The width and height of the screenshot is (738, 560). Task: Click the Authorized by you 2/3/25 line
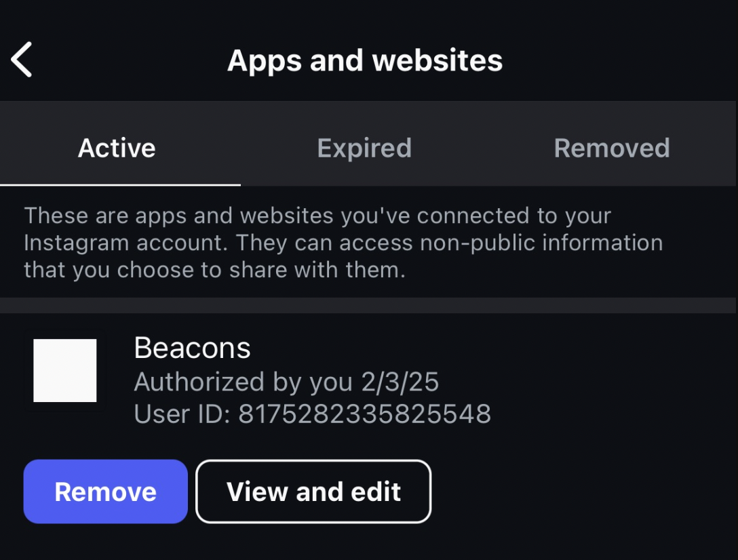[286, 382]
